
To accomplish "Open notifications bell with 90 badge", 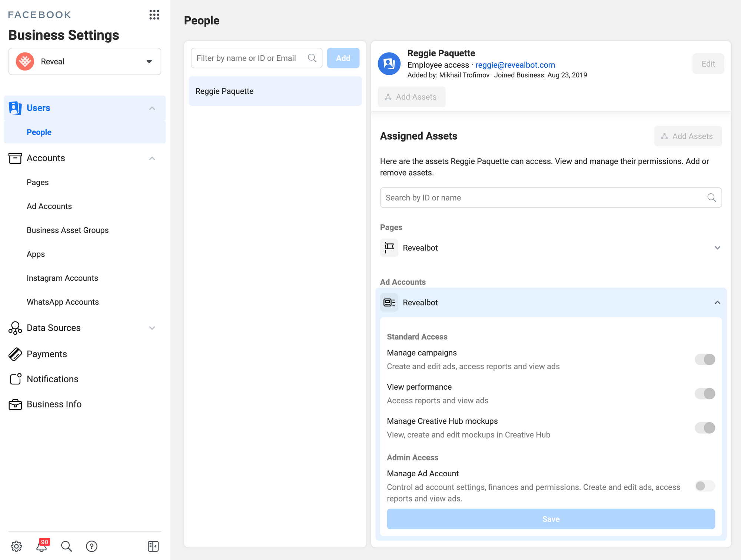I will point(42,546).
